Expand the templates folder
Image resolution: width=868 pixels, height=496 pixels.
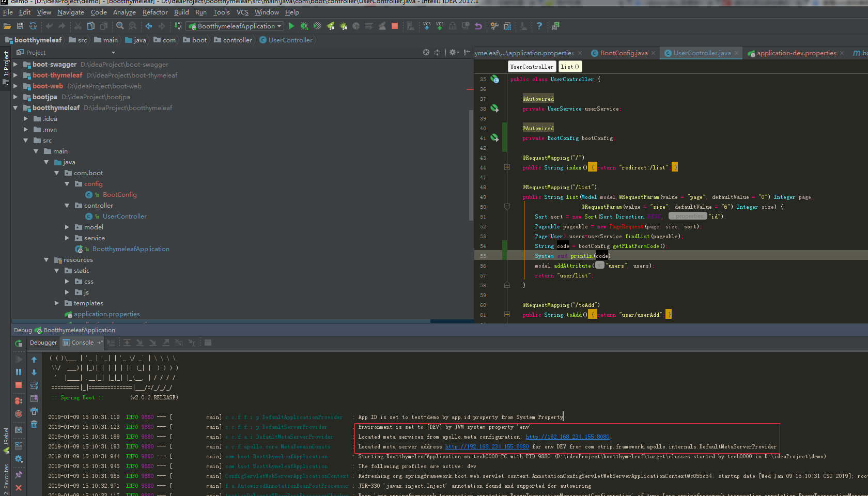coord(56,303)
